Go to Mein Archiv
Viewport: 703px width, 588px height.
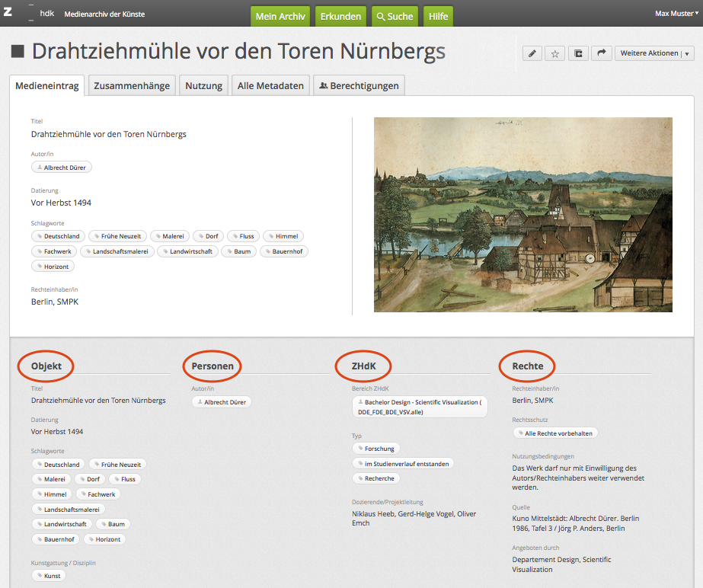pos(280,16)
